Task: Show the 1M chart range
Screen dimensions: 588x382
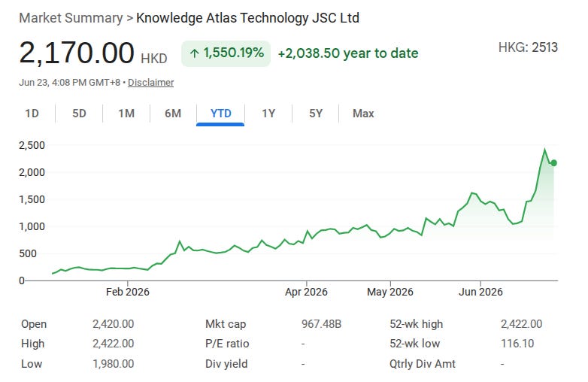Action: pyautogui.click(x=126, y=114)
